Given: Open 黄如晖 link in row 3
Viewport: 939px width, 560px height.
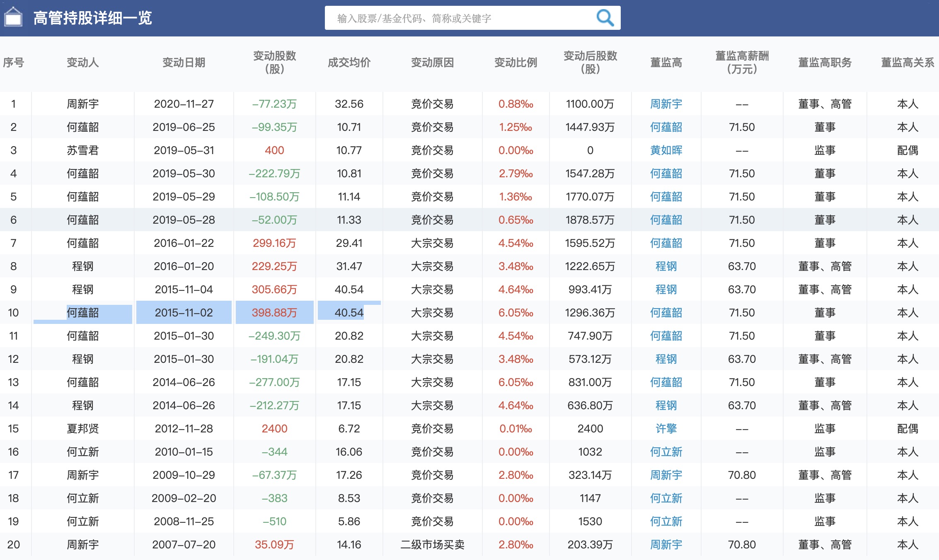Looking at the screenshot, I should click(666, 150).
